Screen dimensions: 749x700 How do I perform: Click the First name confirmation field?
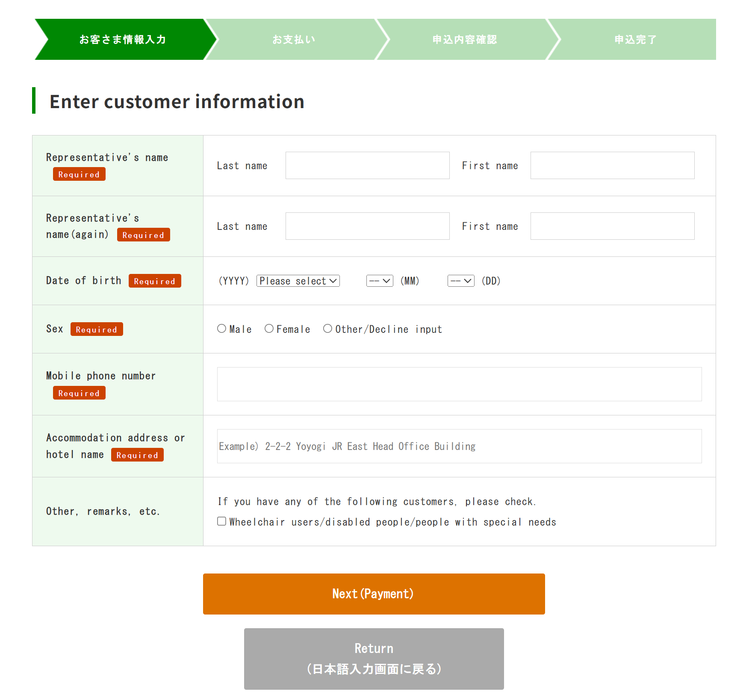[612, 226]
